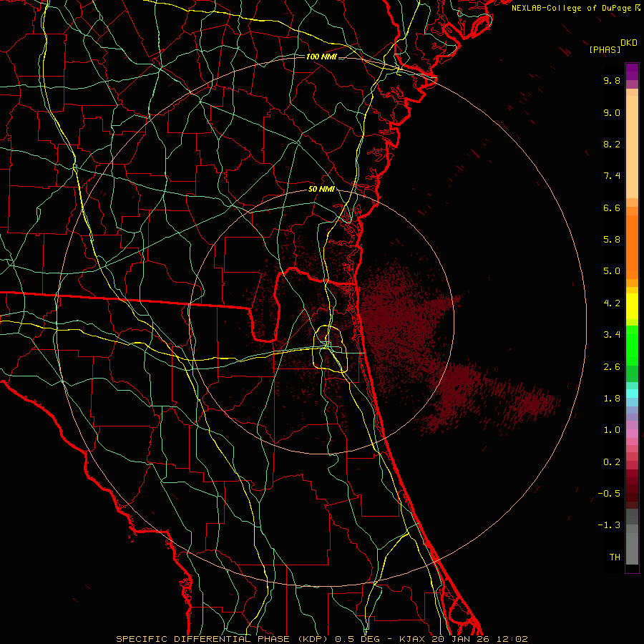Screen dimensions: 644x644
Task: Click the Specific Differential Phase KDP title text
Action: click(x=221, y=639)
